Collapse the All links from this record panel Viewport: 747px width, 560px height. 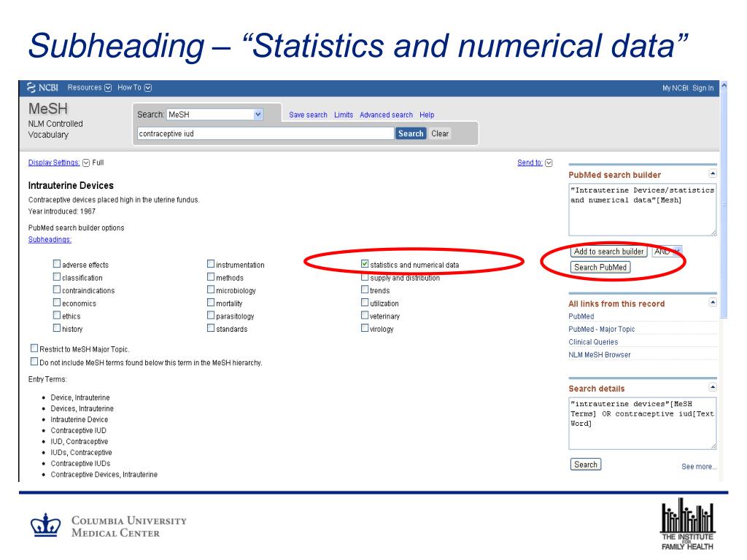tap(712, 303)
